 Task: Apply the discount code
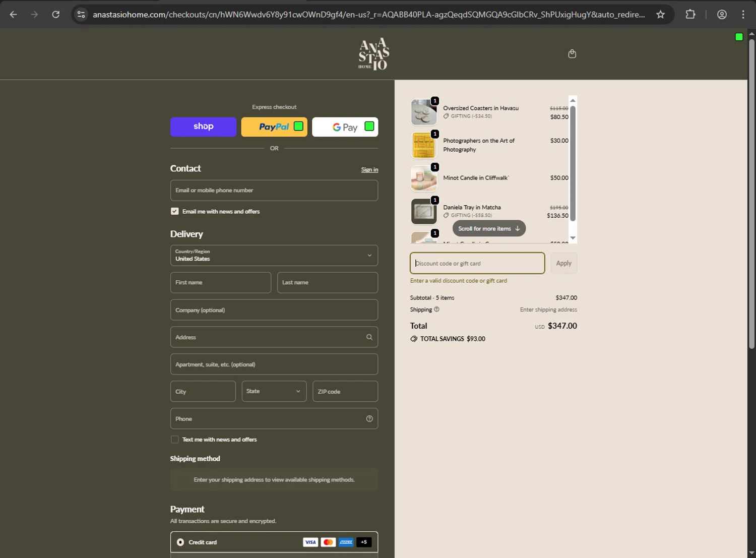(563, 263)
